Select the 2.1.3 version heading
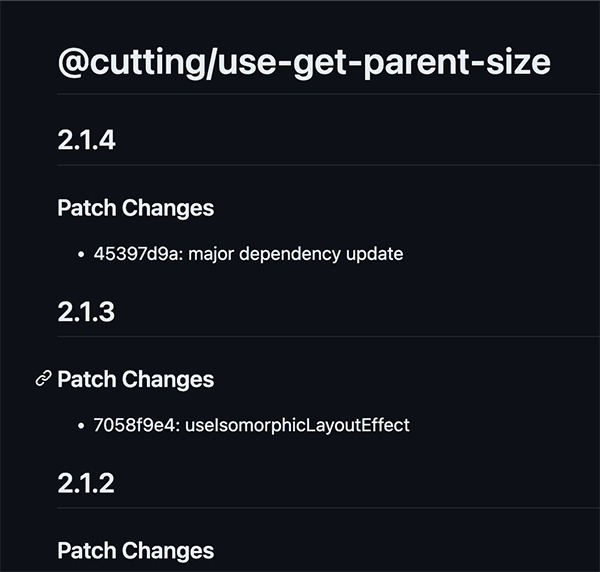Image resolution: width=600 pixels, height=572 pixels. pyautogui.click(x=86, y=311)
